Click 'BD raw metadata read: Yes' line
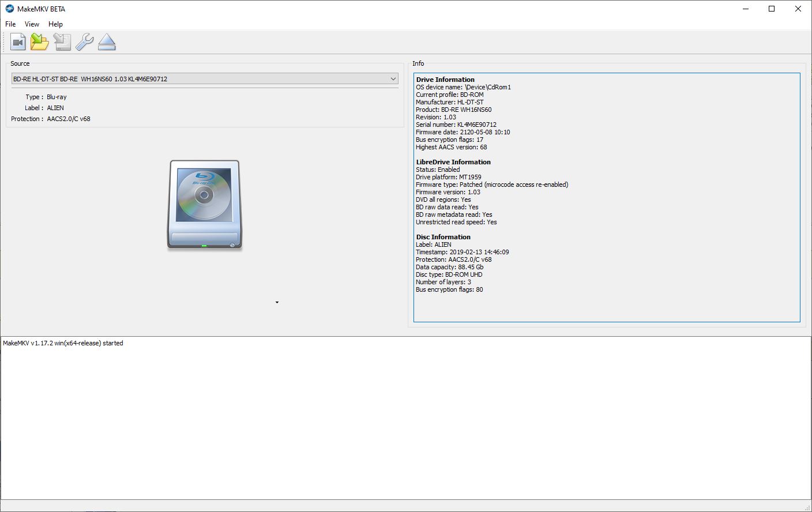This screenshot has height=512, width=812. (454, 214)
